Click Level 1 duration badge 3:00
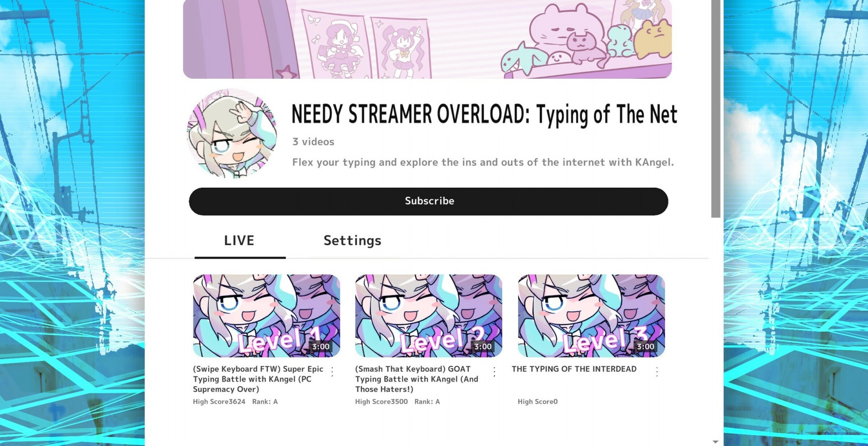Viewport: 868px width, 446px height. pos(321,347)
